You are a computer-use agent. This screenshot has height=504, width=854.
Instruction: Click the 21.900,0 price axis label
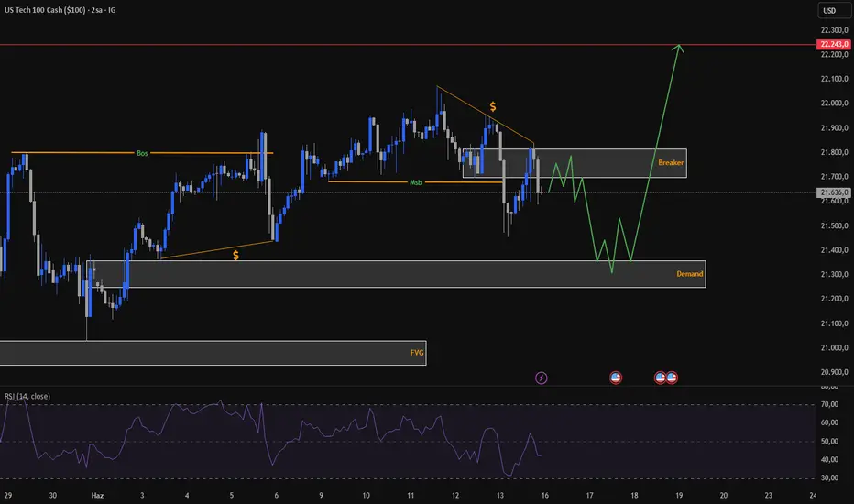(x=834, y=128)
